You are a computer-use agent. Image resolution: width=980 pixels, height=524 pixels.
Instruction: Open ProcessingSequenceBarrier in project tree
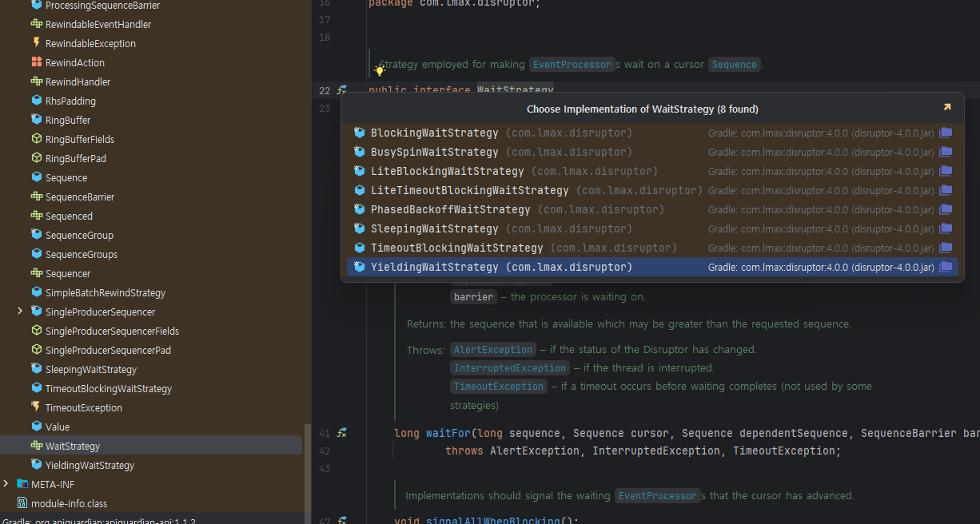102,5
